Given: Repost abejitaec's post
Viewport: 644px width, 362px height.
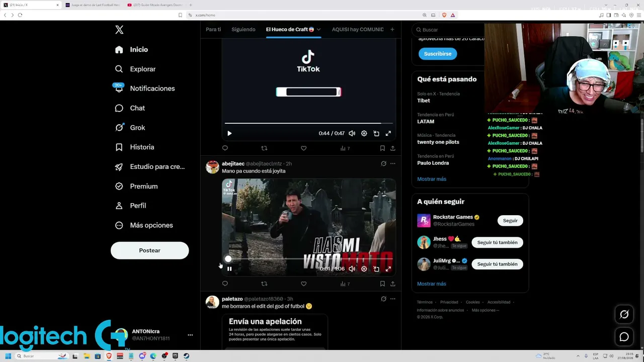Looking at the screenshot, I should pos(264,284).
